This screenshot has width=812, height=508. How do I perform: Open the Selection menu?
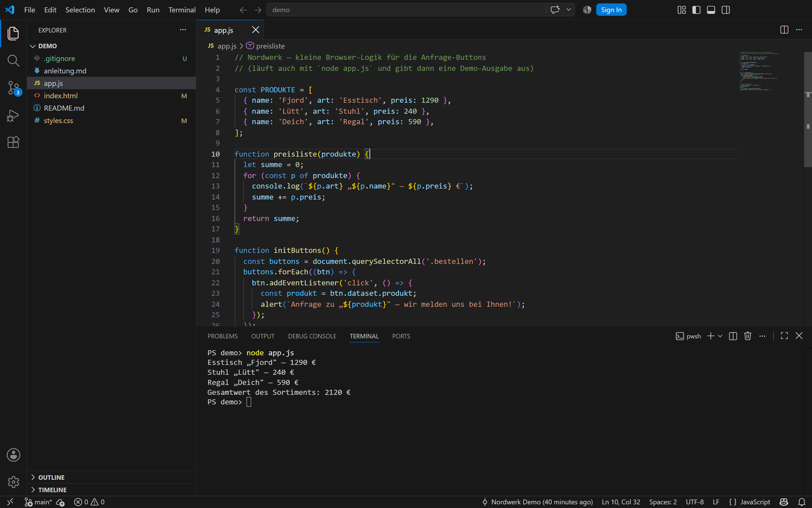pyautogui.click(x=80, y=10)
